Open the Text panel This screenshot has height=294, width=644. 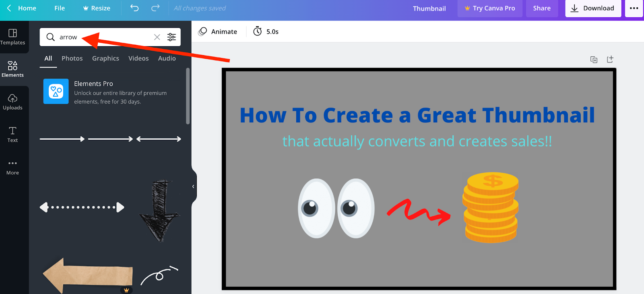tap(12, 135)
